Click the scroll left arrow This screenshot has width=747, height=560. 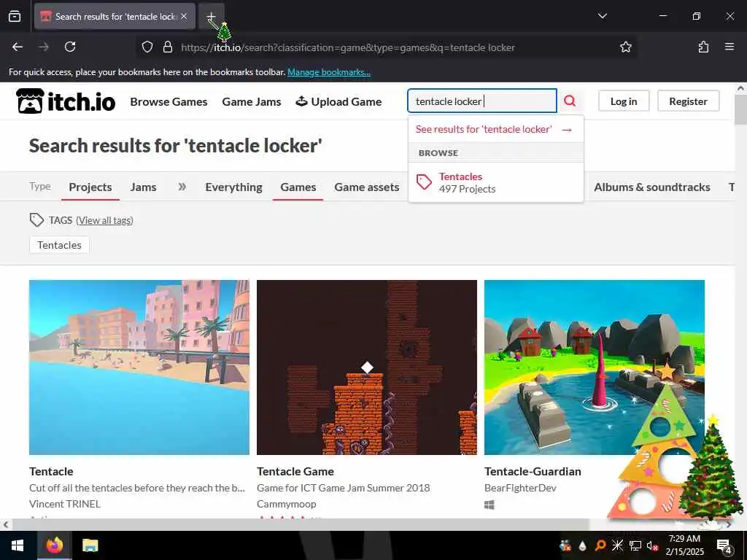pos(6,525)
